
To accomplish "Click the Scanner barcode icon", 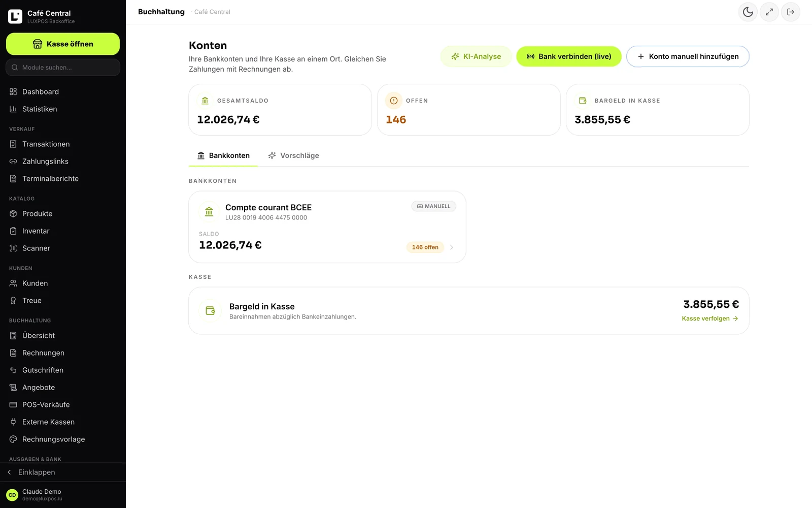I will 13,248.
